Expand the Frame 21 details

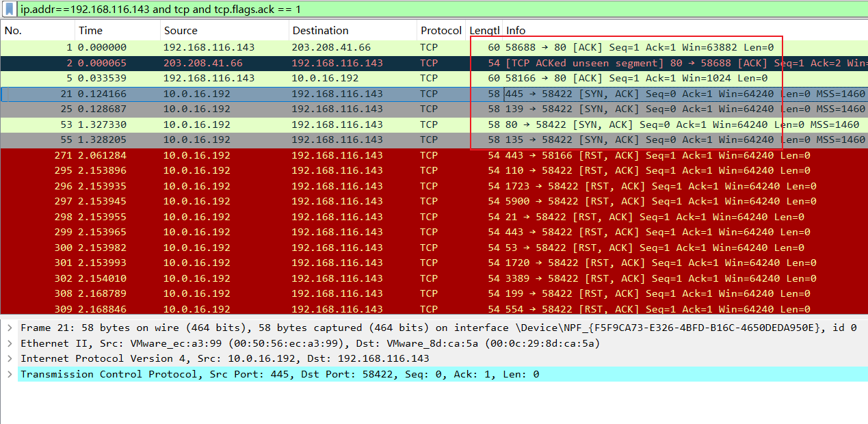(10, 328)
